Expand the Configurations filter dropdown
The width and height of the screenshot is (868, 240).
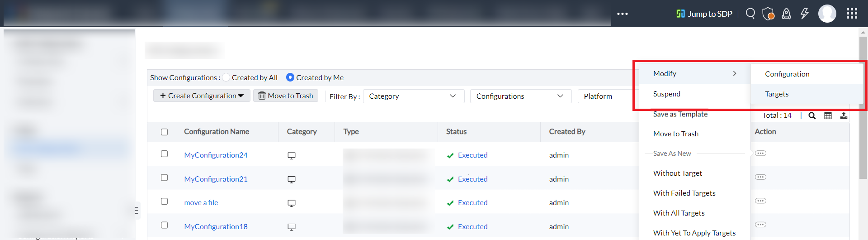(x=520, y=96)
